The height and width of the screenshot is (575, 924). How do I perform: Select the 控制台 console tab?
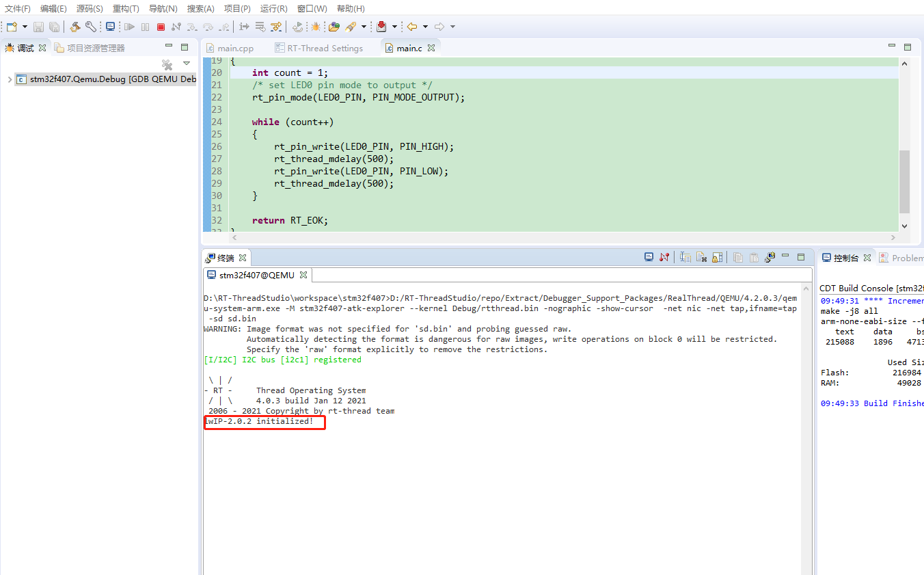click(x=845, y=258)
